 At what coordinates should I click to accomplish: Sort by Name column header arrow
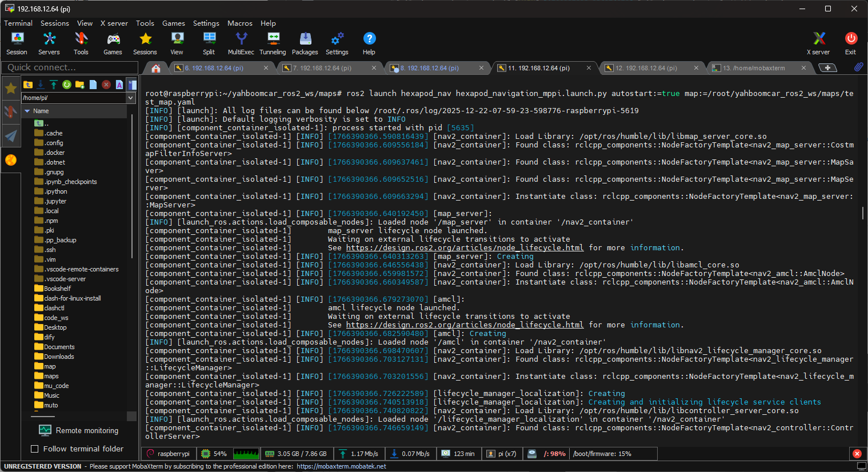pos(27,111)
